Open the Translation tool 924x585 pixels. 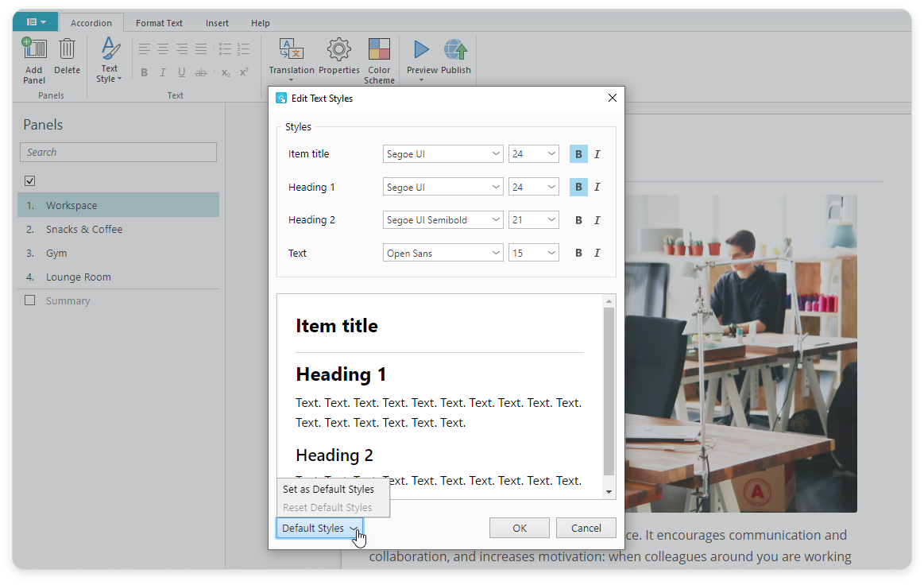[292, 49]
